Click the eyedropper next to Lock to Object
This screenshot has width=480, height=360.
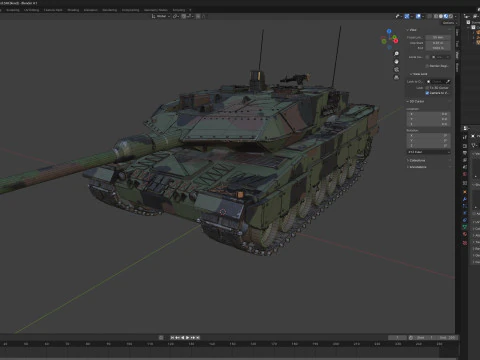point(448,81)
